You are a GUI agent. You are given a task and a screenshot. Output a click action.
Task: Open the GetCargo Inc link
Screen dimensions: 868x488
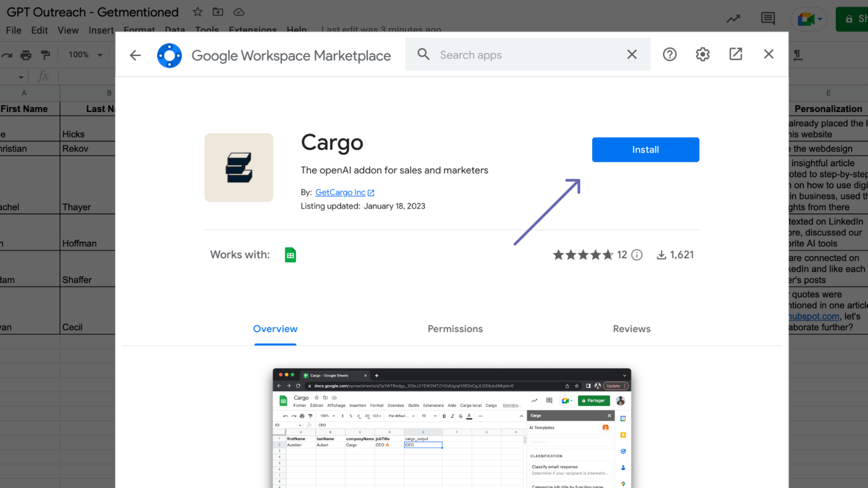tap(340, 192)
